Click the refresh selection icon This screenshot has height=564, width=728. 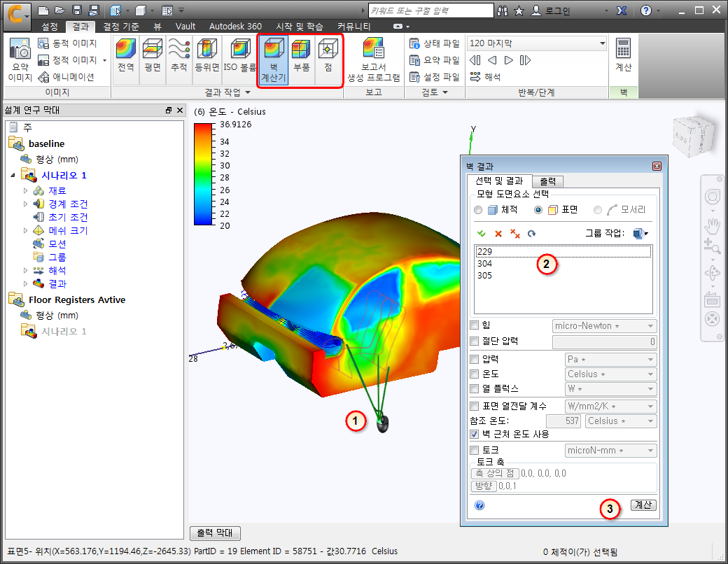[x=531, y=234]
